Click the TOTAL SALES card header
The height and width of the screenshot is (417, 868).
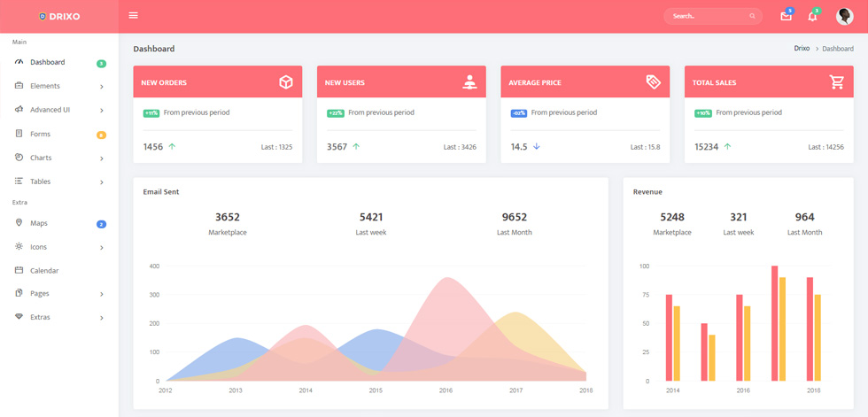tap(769, 81)
